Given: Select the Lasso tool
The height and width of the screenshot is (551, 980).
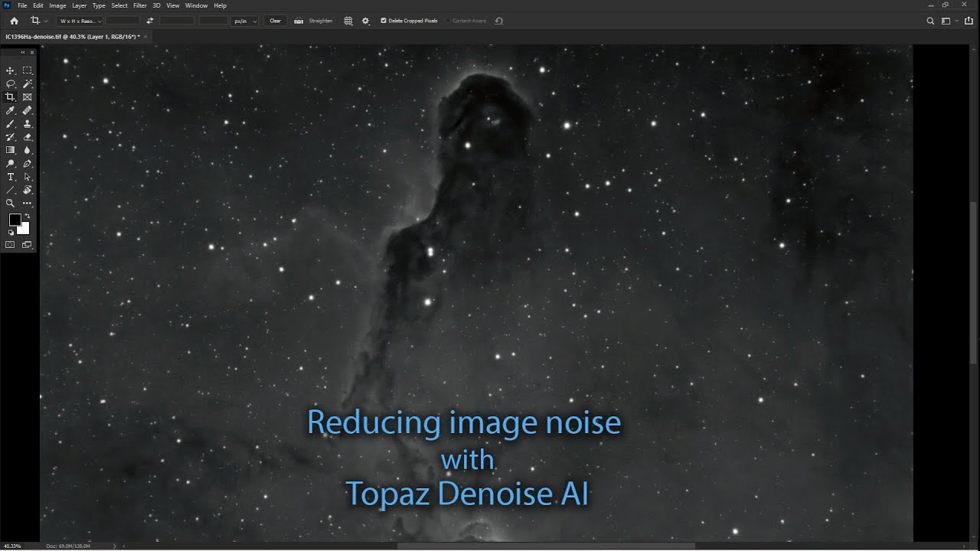Looking at the screenshot, I should pyautogui.click(x=10, y=83).
